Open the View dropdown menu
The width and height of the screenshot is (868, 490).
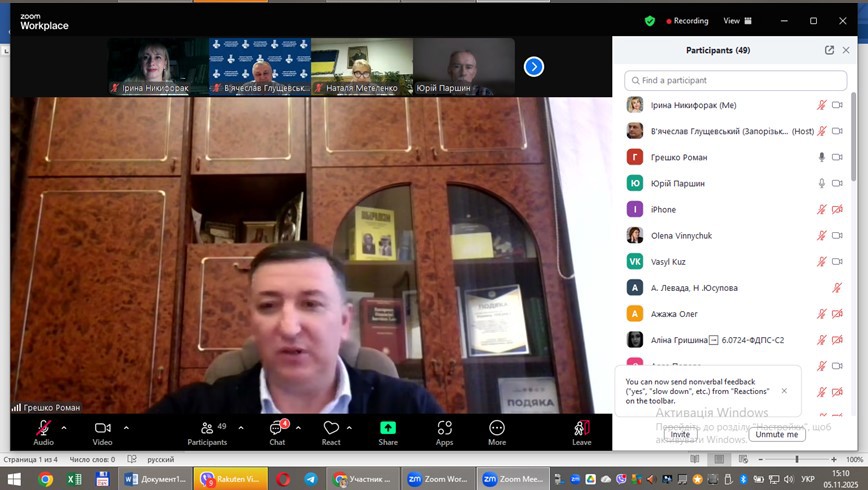[x=736, y=20]
